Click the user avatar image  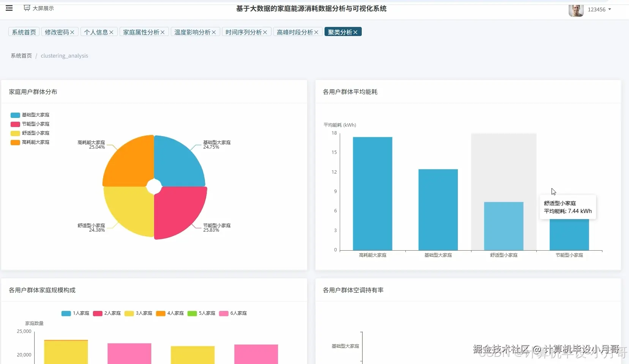(x=575, y=10)
